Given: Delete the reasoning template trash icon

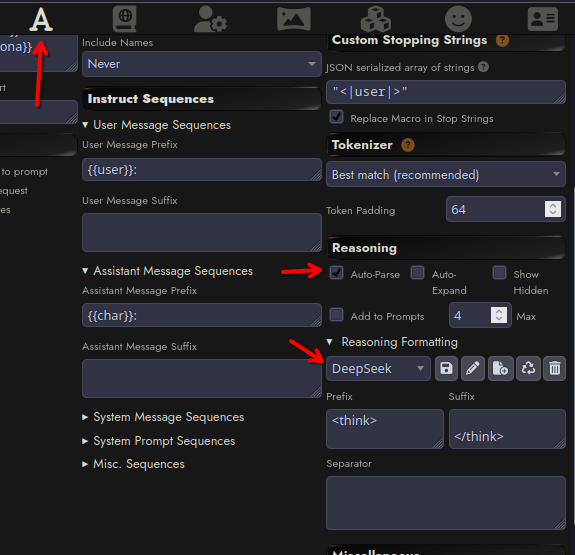Looking at the screenshot, I should (554, 368).
